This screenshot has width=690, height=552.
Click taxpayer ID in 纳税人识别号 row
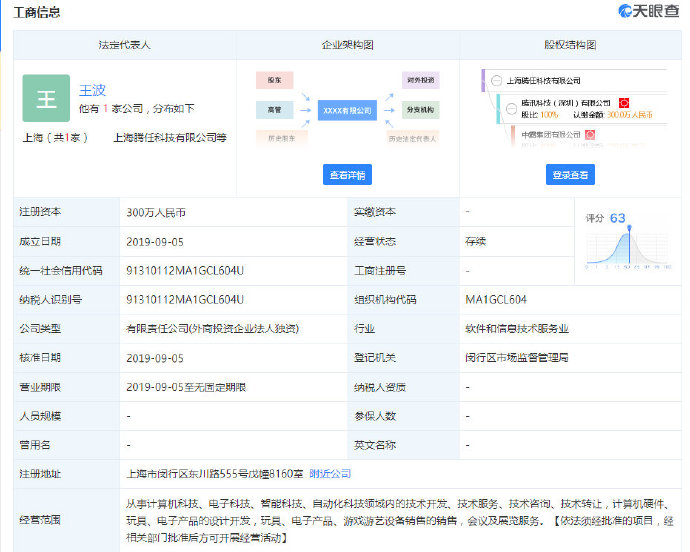click(x=185, y=300)
